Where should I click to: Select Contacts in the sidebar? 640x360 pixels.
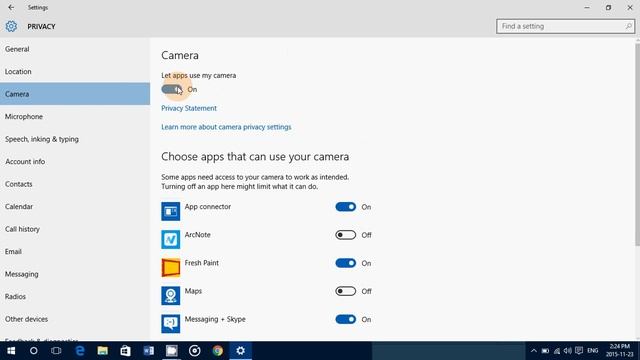pyautogui.click(x=75, y=184)
